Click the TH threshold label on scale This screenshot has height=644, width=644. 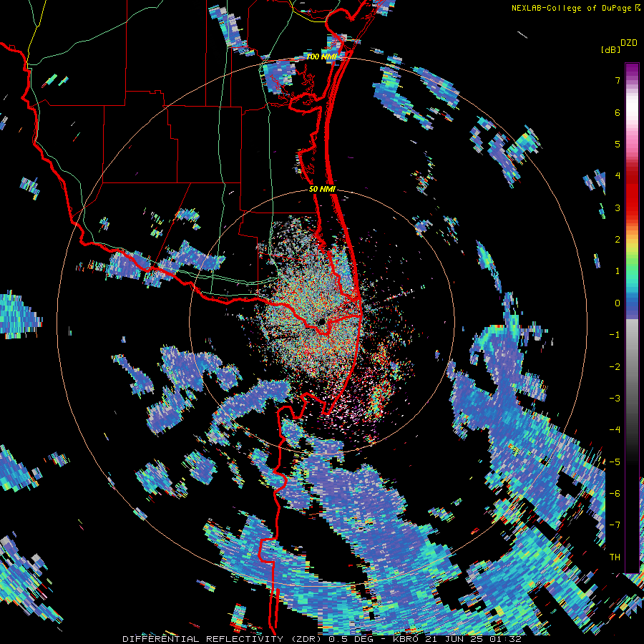click(615, 557)
